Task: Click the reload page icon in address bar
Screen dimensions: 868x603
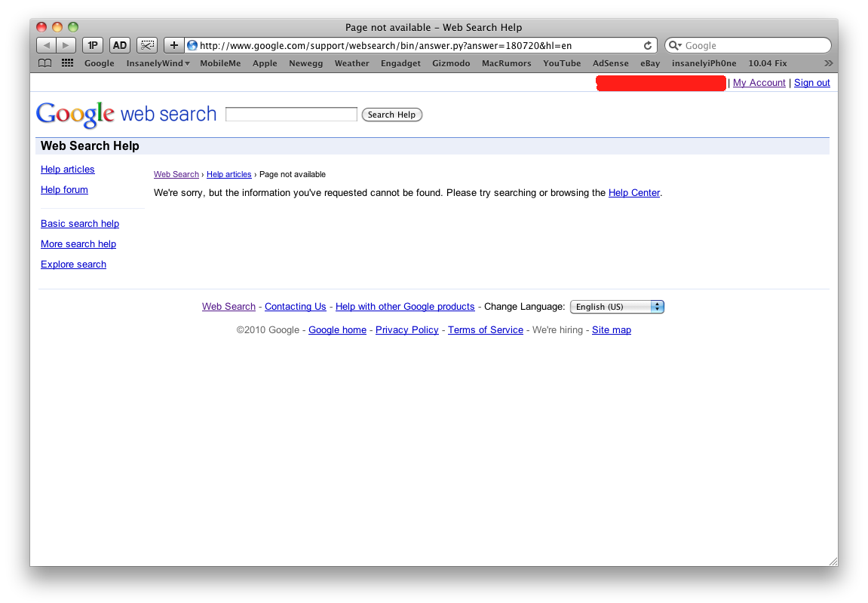Action: pos(647,45)
